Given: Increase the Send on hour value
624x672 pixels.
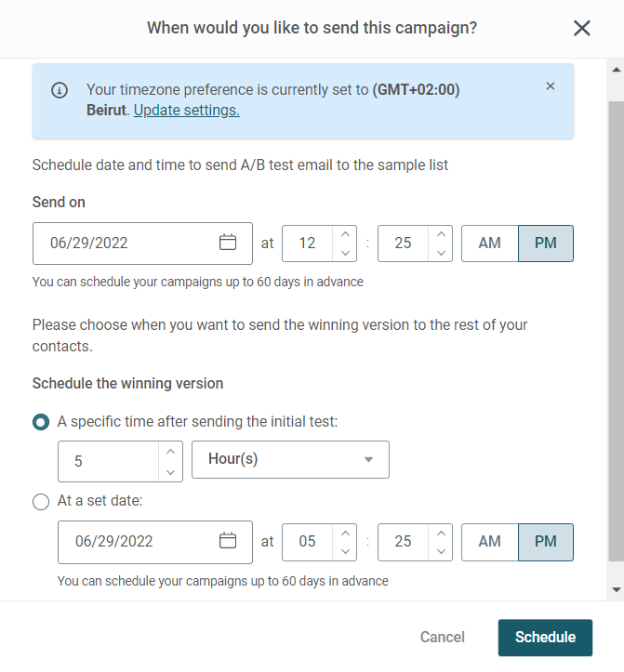Looking at the screenshot, I should 345,234.
